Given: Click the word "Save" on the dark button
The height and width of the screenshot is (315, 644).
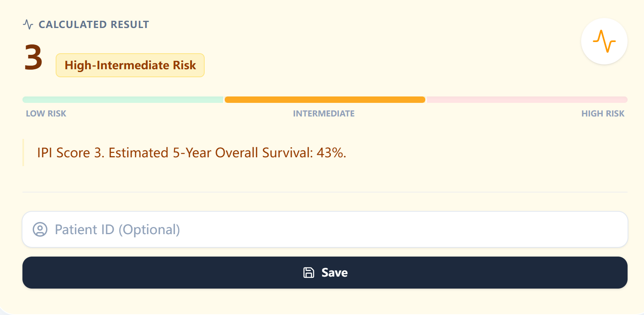Looking at the screenshot, I should click(x=334, y=273).
